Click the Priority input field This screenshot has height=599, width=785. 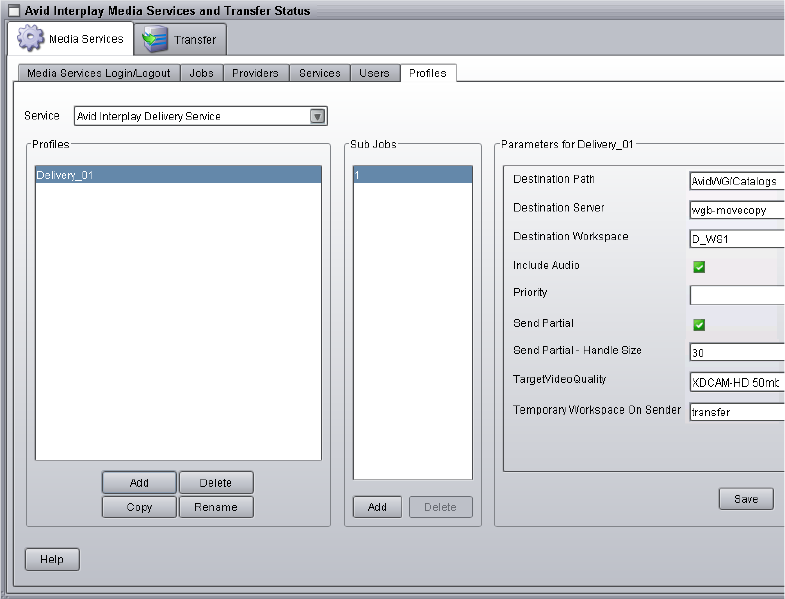click(x=737, y=295)
